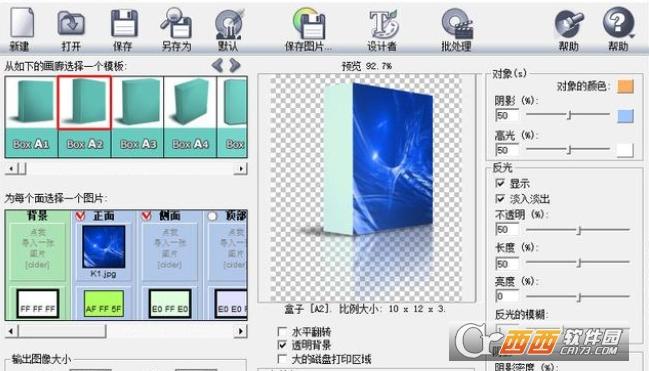Viewport: 649px width, 371px height.
Task: Select the Box A1 template
Action: (31, 116)
